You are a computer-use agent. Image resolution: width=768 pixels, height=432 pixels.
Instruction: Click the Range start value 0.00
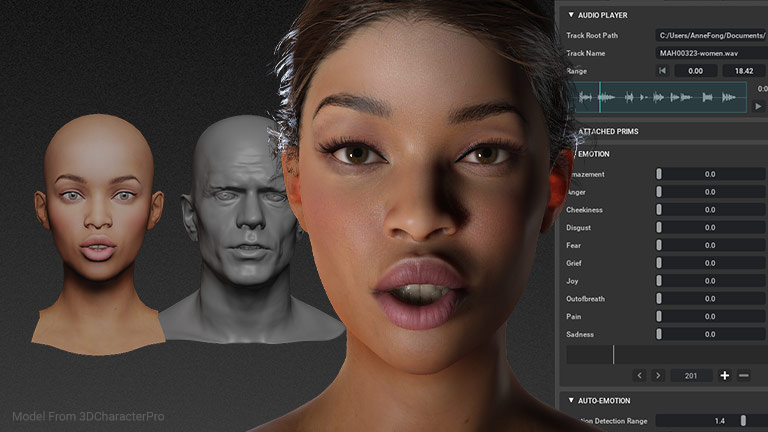696,71
